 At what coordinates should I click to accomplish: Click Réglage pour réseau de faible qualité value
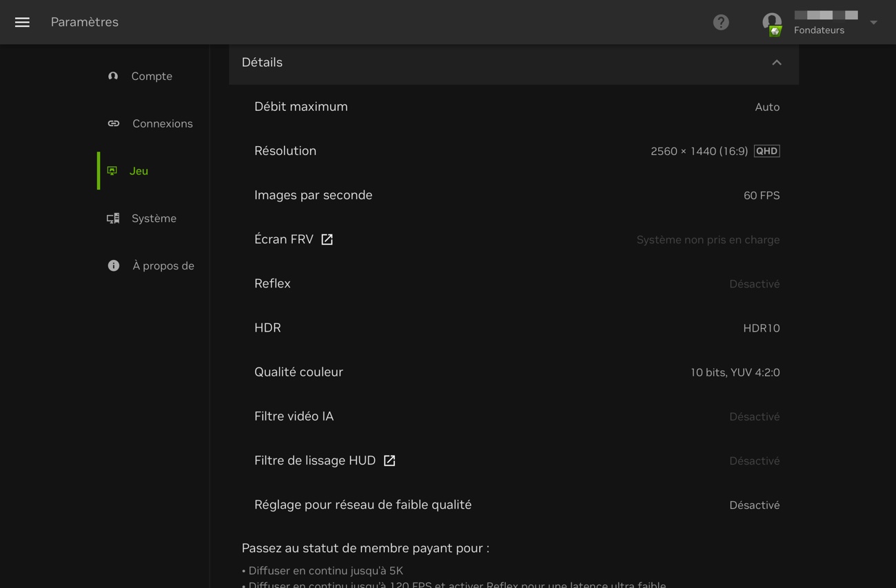[754, 505]
